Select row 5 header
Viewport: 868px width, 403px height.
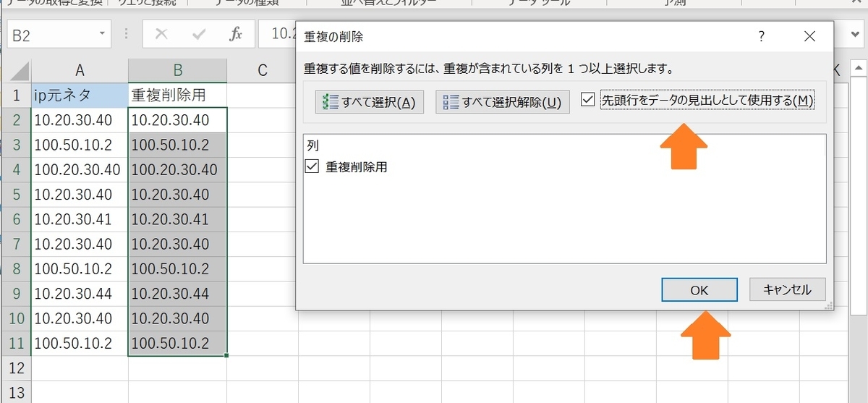16,195
